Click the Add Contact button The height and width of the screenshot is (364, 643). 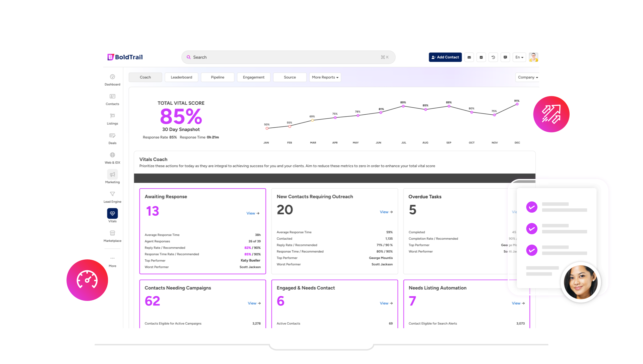(445, 57)
